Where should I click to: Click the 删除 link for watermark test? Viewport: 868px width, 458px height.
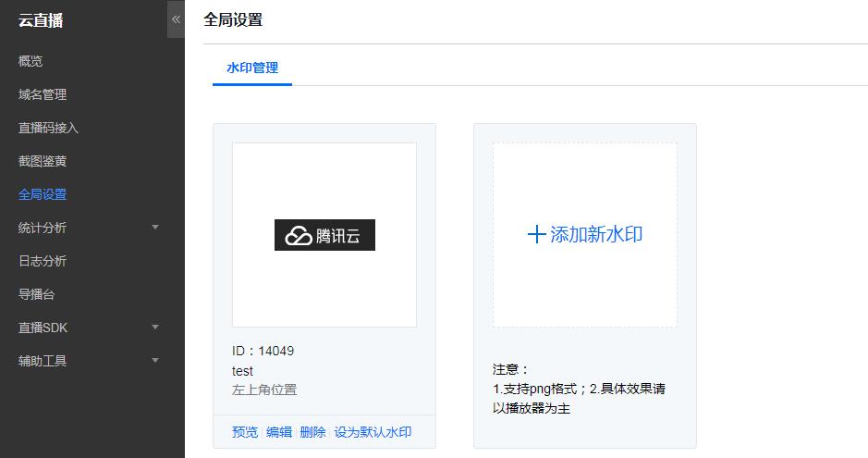click(x=312, y=432)
